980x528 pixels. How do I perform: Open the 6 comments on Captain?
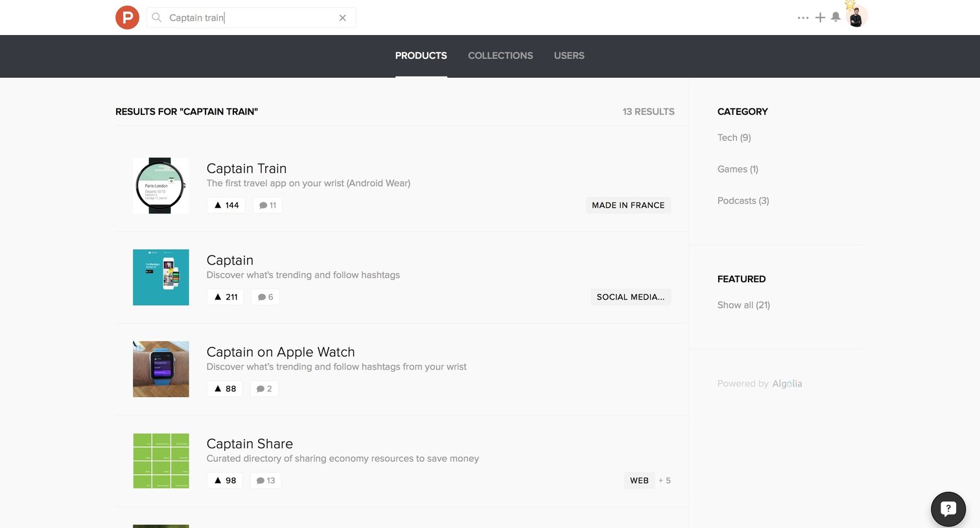(266, 297)
